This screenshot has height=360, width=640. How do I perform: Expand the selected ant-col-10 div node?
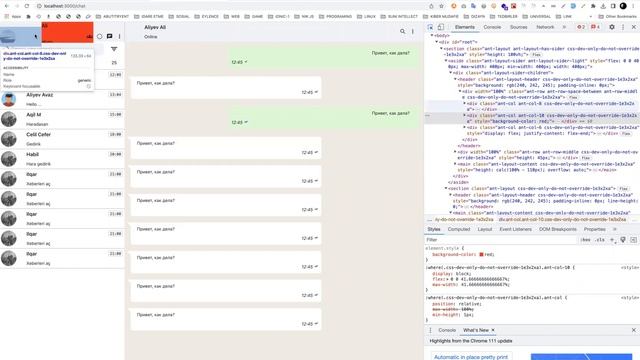464,116
